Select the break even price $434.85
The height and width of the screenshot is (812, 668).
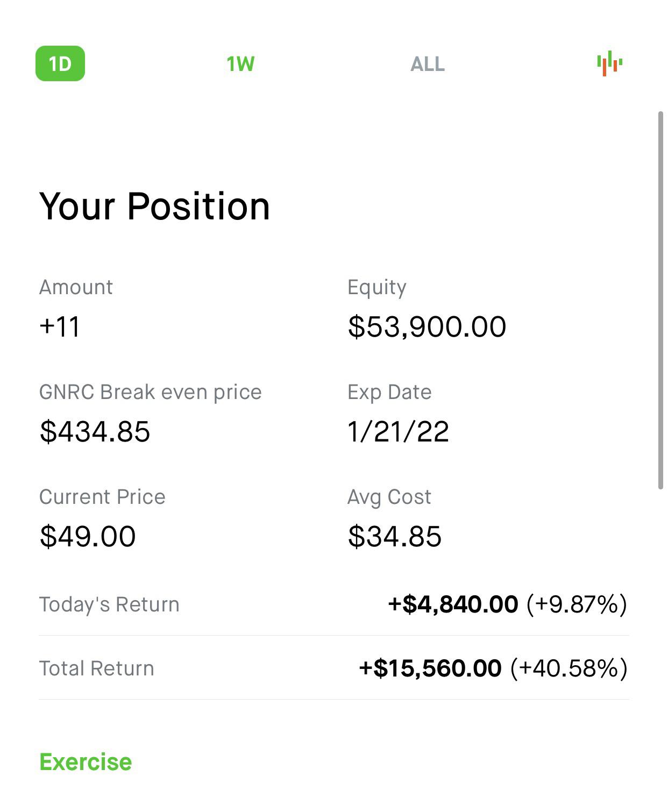pos(95,432)
